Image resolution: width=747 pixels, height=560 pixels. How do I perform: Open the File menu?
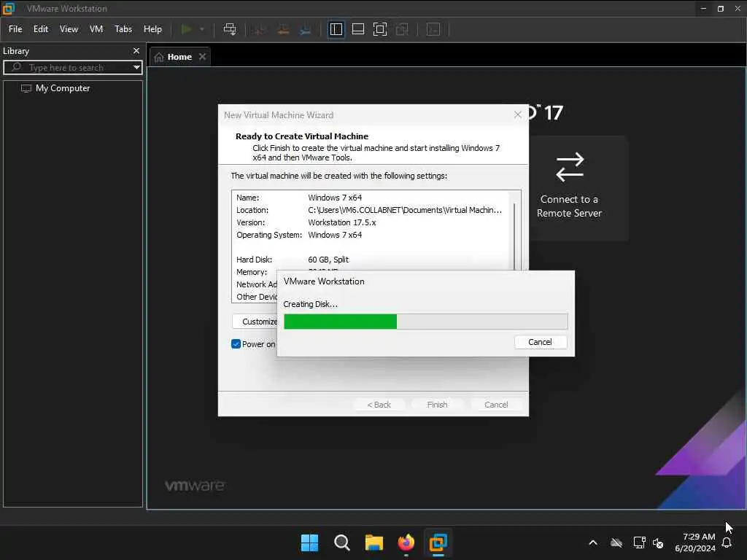click(x=15, y=29)
